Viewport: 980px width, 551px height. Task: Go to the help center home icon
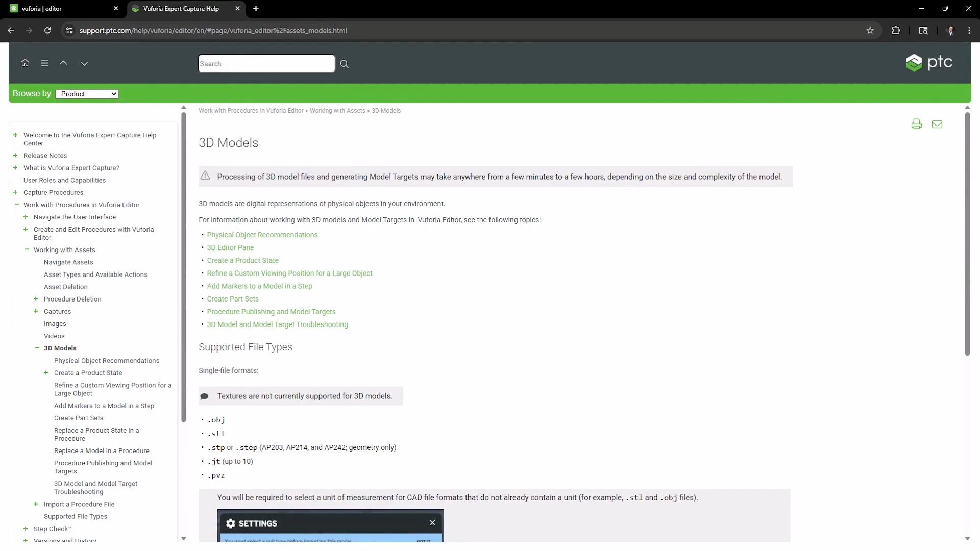(x=25, y=63)
